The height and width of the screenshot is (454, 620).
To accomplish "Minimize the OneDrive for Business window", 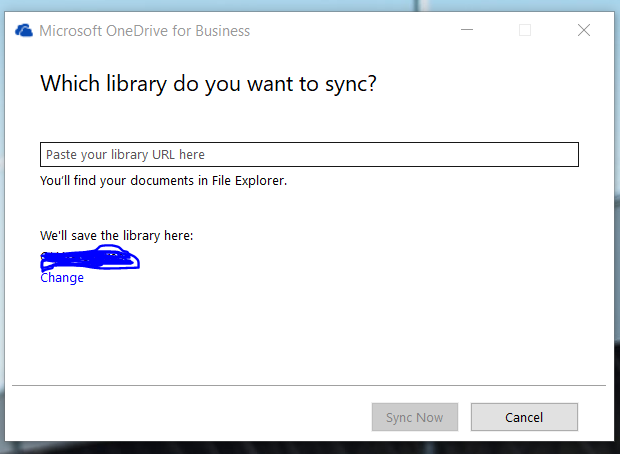I will [467, 30].
